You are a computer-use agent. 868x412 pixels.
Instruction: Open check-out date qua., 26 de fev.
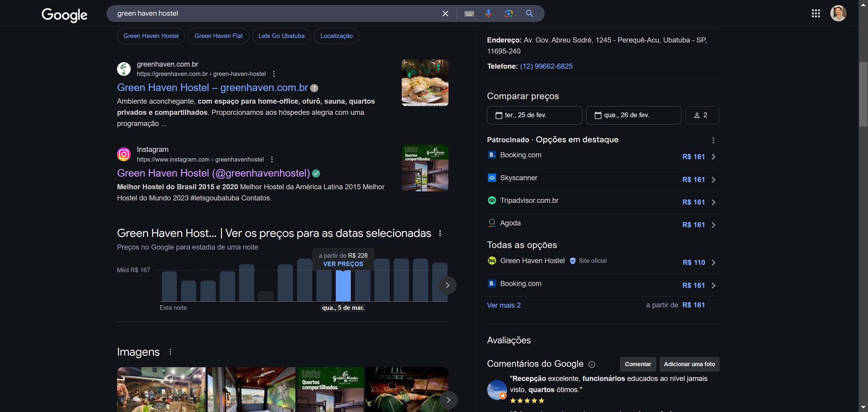point(634,115)
